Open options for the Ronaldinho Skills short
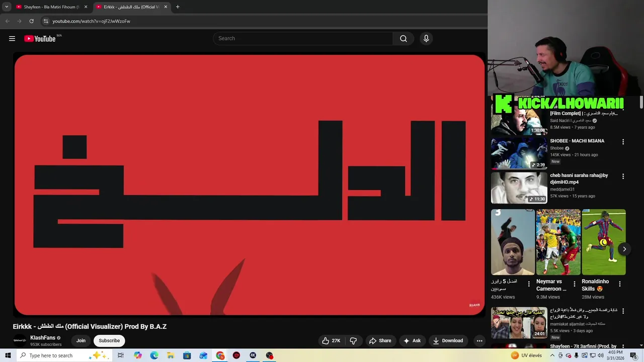 619,284
